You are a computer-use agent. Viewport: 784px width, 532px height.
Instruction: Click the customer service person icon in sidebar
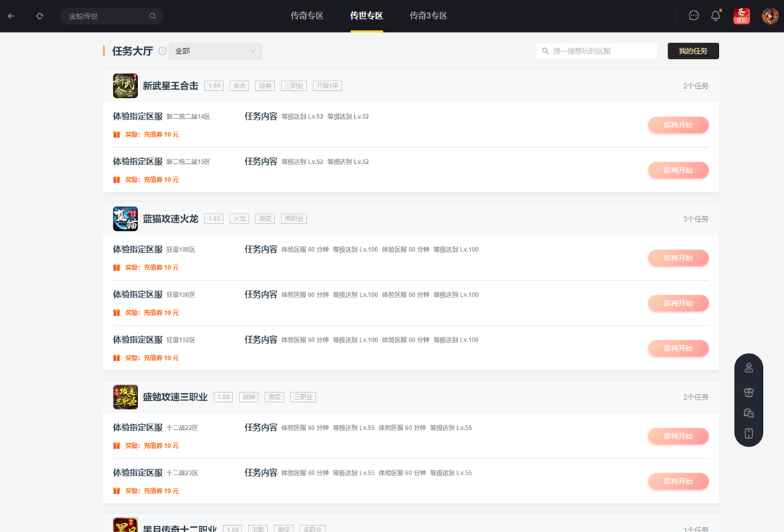tap(748, 368)
